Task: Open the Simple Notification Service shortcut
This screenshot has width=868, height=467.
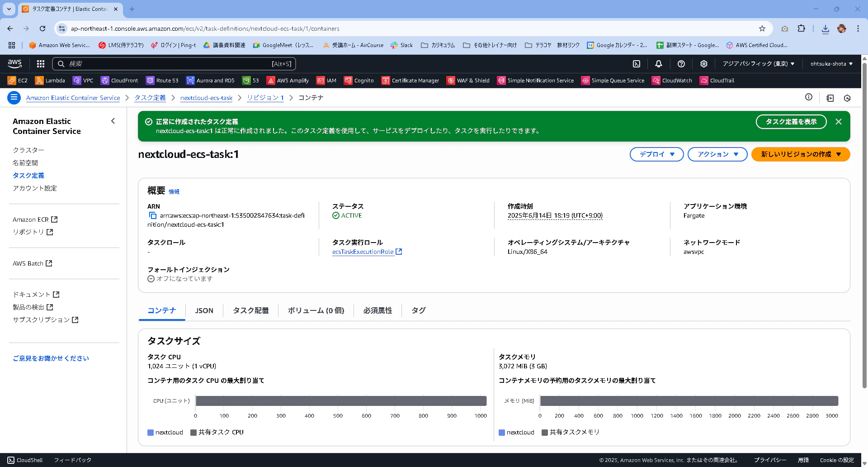Action: pos(536,81)
